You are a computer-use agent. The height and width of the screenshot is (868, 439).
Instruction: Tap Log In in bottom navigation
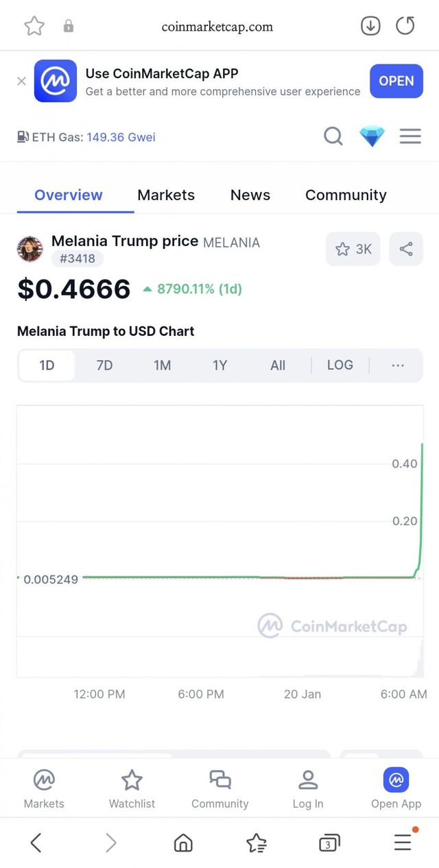(308, 788)
